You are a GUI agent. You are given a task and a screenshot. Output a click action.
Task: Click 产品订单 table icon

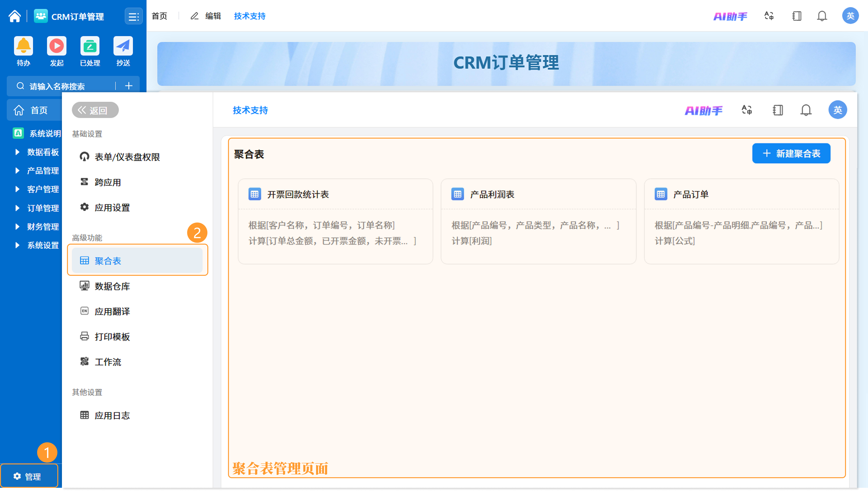click(x=661, y=194)
